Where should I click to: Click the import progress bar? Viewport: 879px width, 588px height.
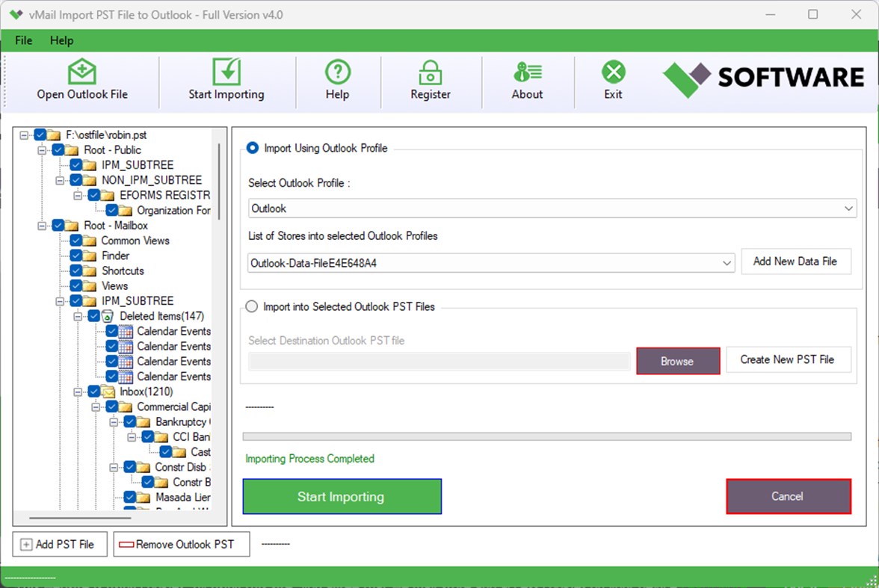(546, 436)
